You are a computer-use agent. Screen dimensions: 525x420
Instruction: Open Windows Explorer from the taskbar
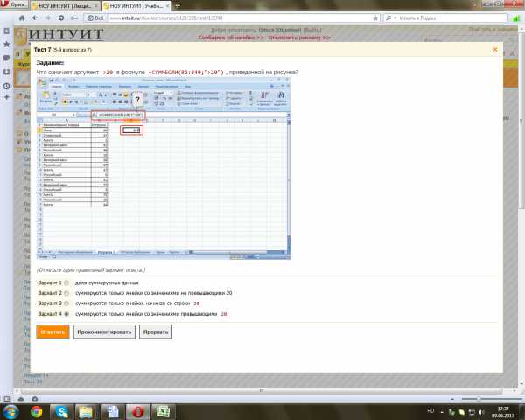click(87, 411)
